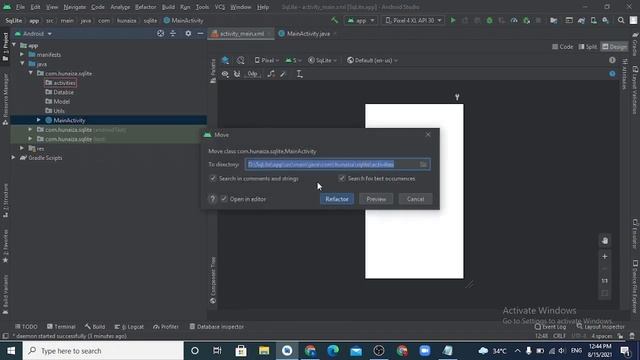
Task: Switch to activity_main.xml tab
Action: point(242,33)
